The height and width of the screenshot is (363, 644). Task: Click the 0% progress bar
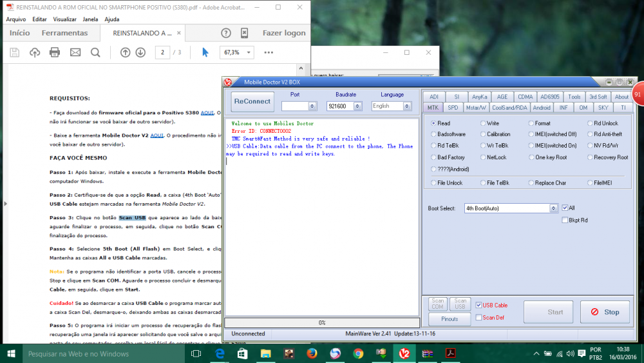322,323
